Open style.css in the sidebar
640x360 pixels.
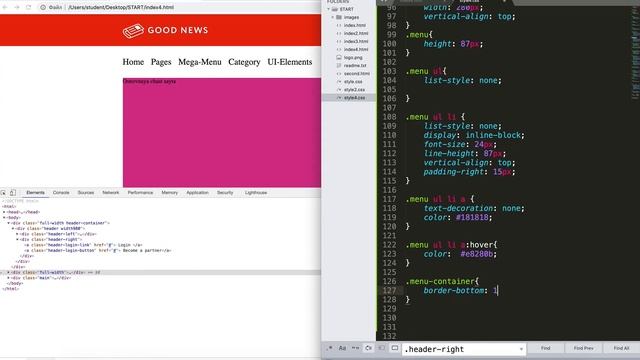[353, 82]
